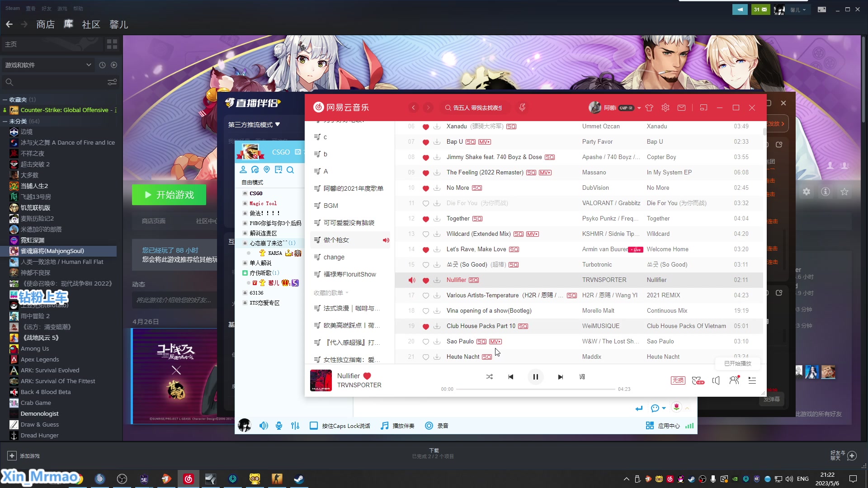Unlike the song Club House Packs Part 10

425,326
